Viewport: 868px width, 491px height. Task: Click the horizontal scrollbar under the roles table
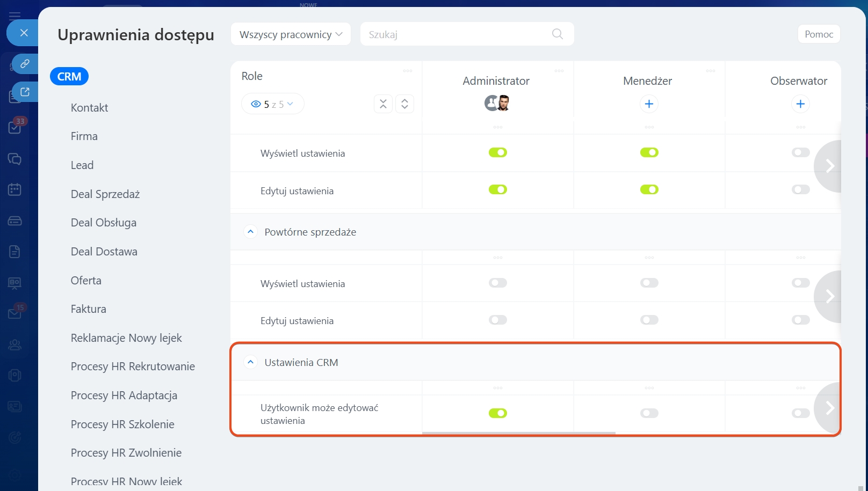click(518, 433)
